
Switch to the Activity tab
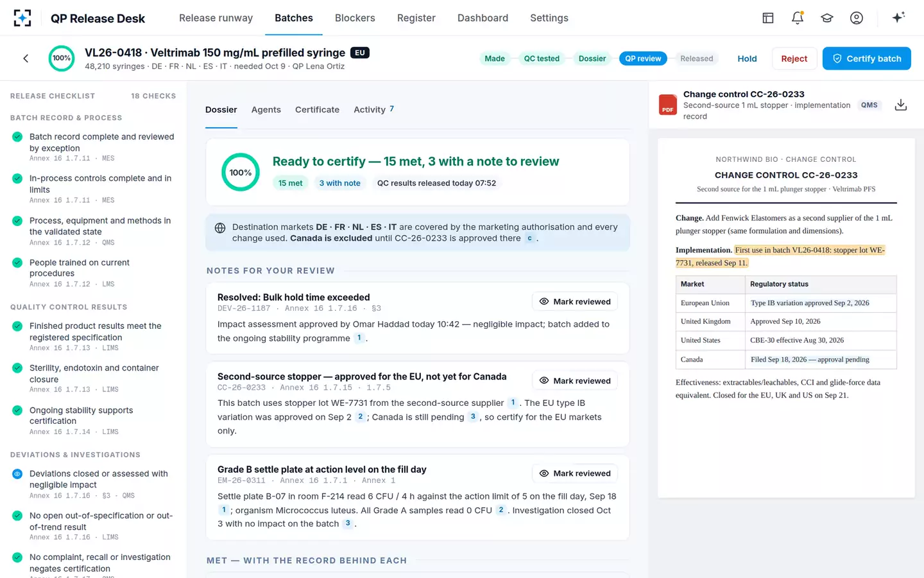click(374, 110)
